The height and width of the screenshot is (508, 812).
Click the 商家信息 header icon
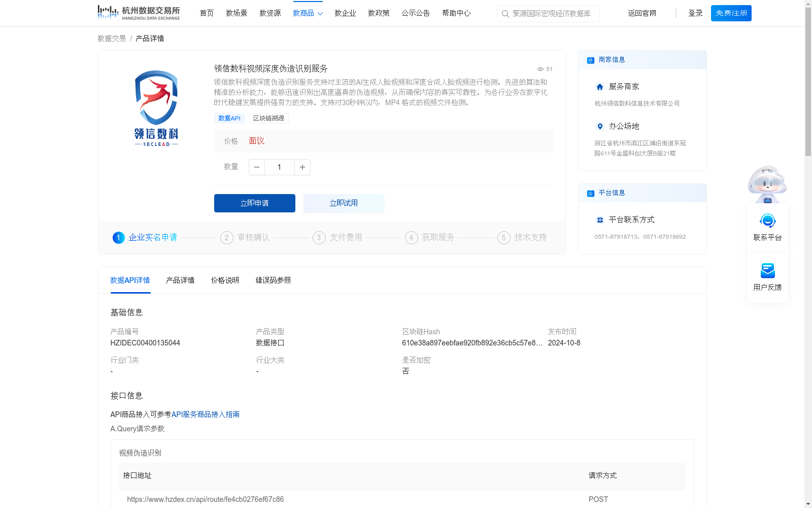click(x=591, y=60)
